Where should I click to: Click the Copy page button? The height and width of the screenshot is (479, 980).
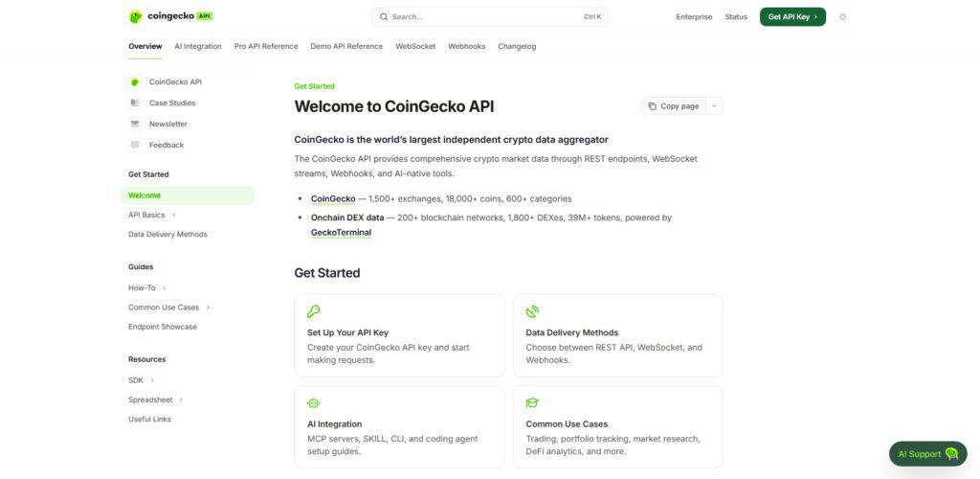click(x=674, y=106)
